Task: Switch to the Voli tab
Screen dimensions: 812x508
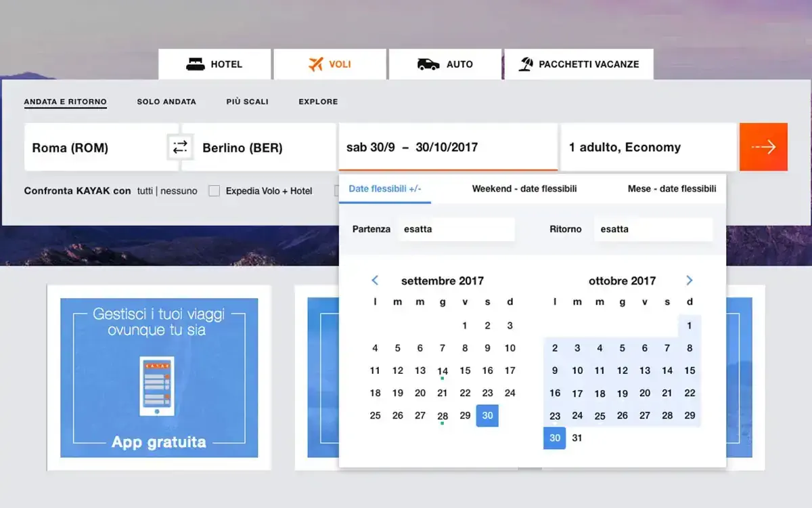Action: (x=330, y=64)
